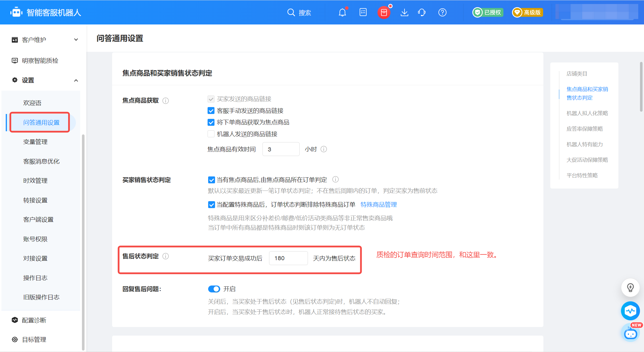The image size is (644, 352).
Task: Click the floating blue diagnostics pulse button
Action: [x=630, y=311]
